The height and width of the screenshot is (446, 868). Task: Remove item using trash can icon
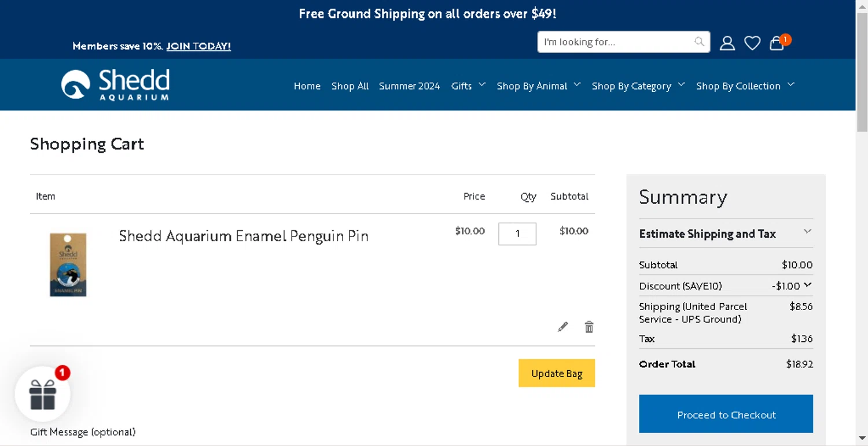click(x=589, y=327)
